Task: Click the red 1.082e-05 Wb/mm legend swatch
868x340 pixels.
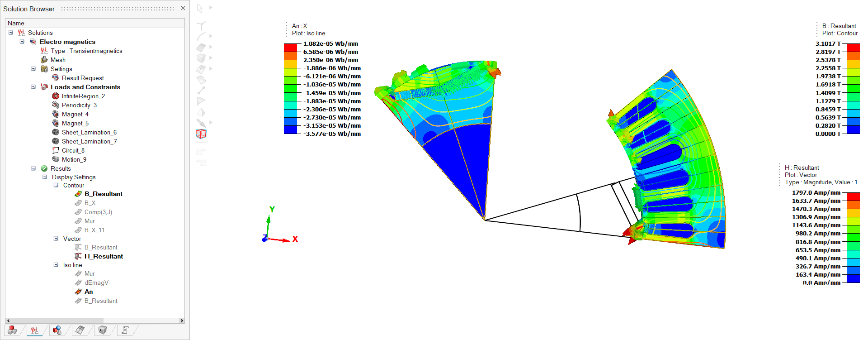Action: point(290,47)
